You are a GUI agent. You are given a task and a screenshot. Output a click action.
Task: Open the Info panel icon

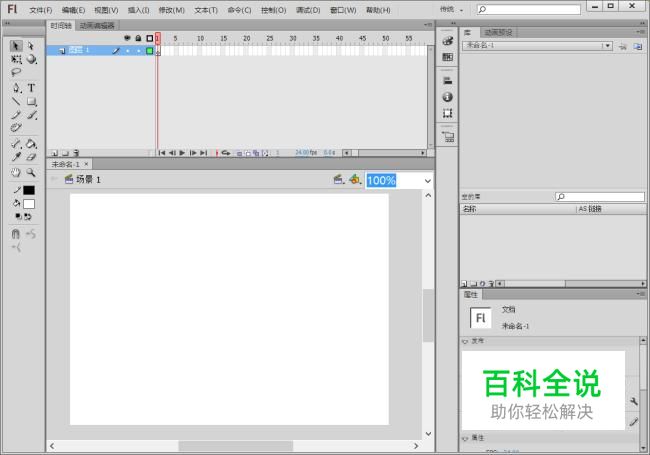pos(447,97)
